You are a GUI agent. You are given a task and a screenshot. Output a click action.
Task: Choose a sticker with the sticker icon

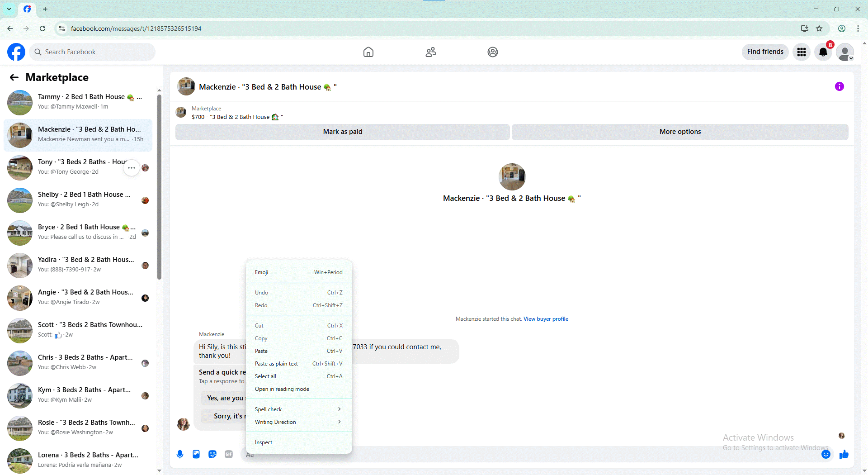(x=212, y=454)
